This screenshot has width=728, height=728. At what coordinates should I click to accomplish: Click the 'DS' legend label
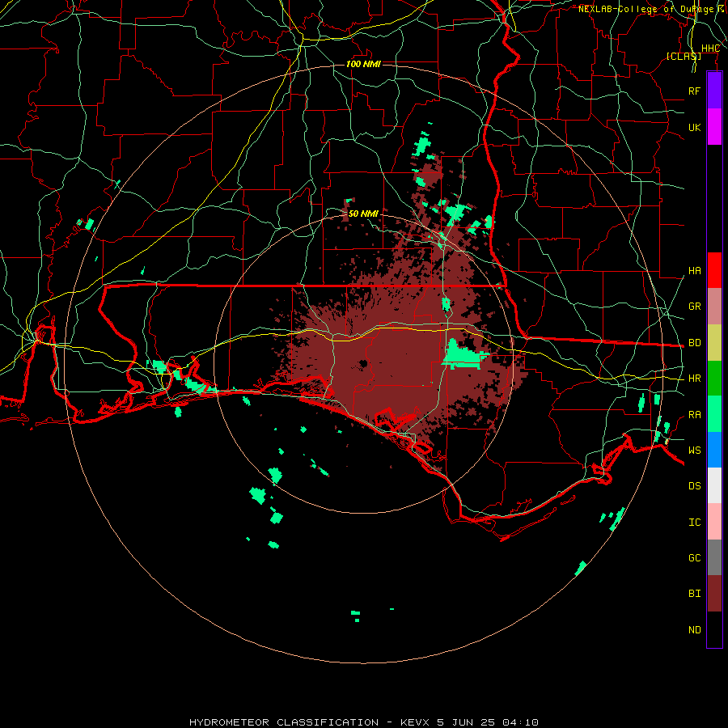click(x=694, y=486)
